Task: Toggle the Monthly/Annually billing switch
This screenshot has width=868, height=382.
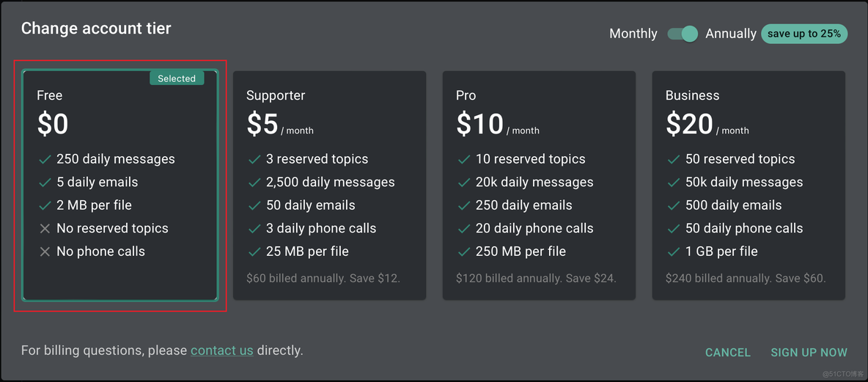Action: [x=683, y=34]
